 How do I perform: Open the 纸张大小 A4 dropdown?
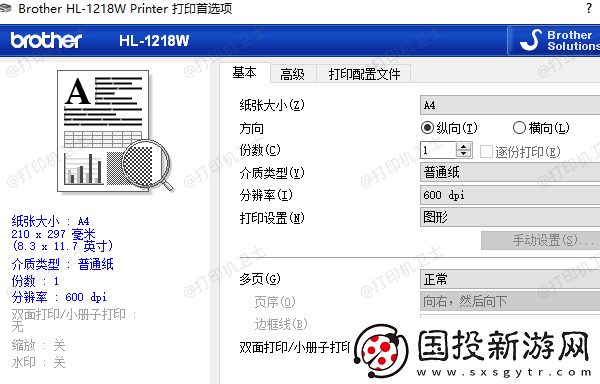510,105
